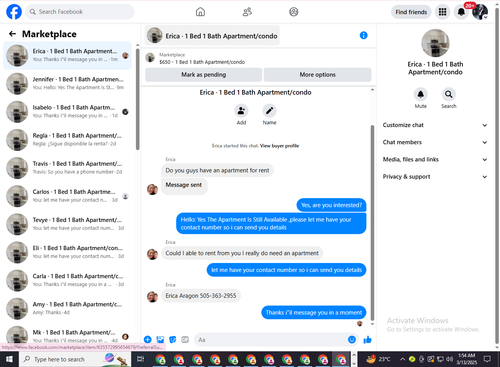Viewport: 500px width, 367px height.
Task: Open Travis conversation in list
Action: (67, 168)
